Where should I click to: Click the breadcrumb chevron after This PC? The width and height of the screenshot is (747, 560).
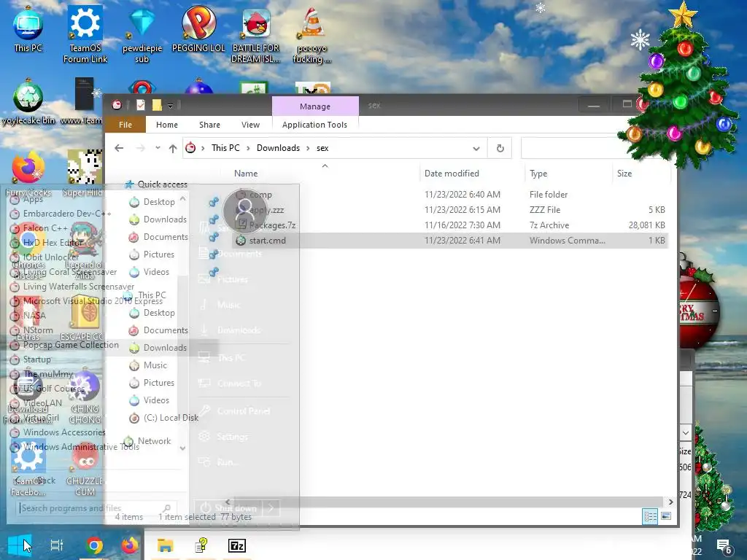coord(248,148)
